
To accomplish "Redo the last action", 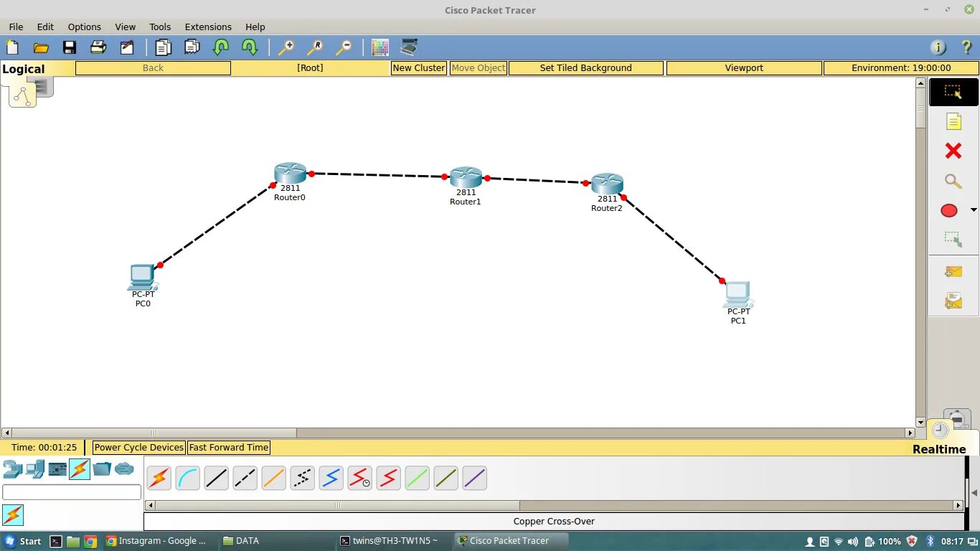I will coord(250,48).
